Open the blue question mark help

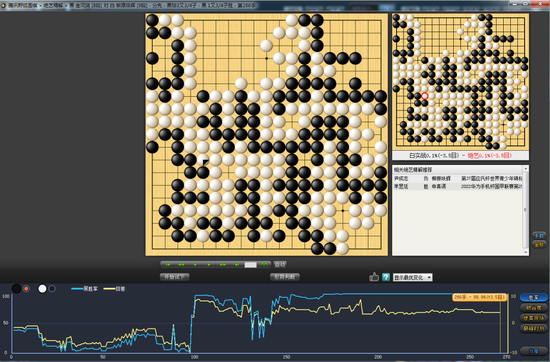pos(386,277)
